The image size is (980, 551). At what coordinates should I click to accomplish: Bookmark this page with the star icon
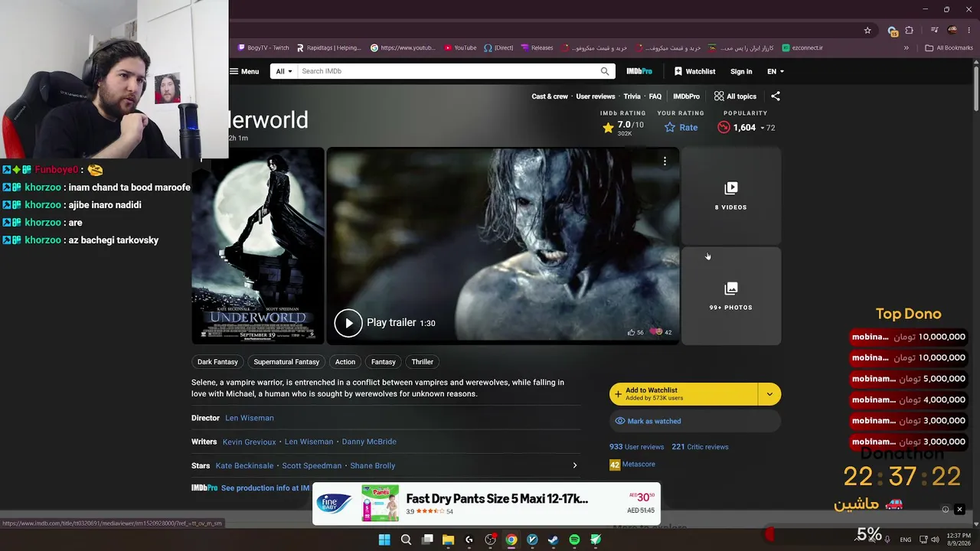click(867, 31)
